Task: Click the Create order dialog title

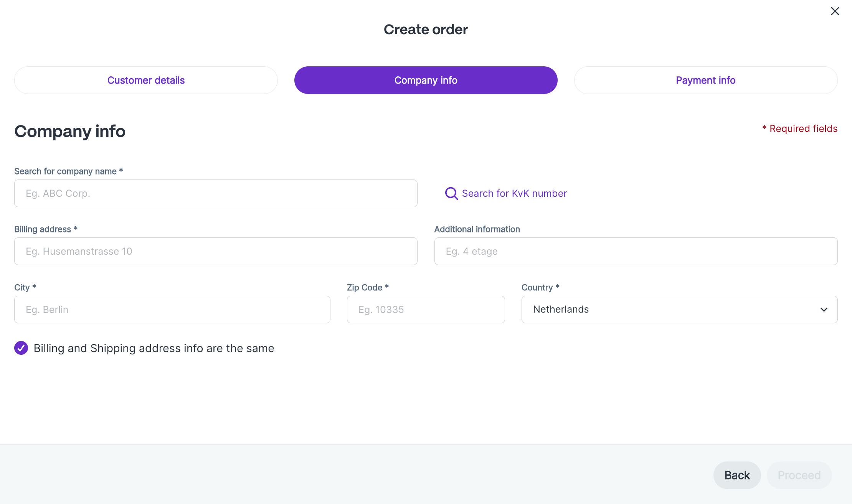Action: (x=426, y=30)
